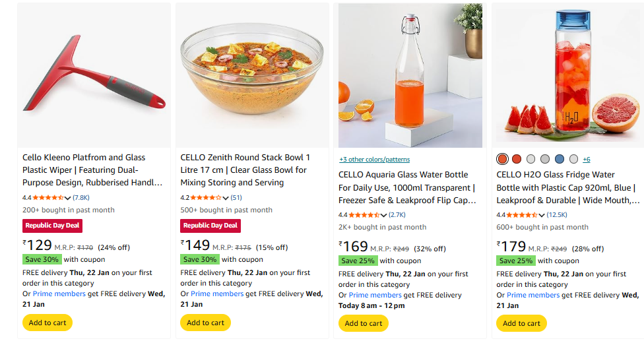Screen dimensions: 644x343
Task: Show the '+6' more color options
Action: coord(587,159)
